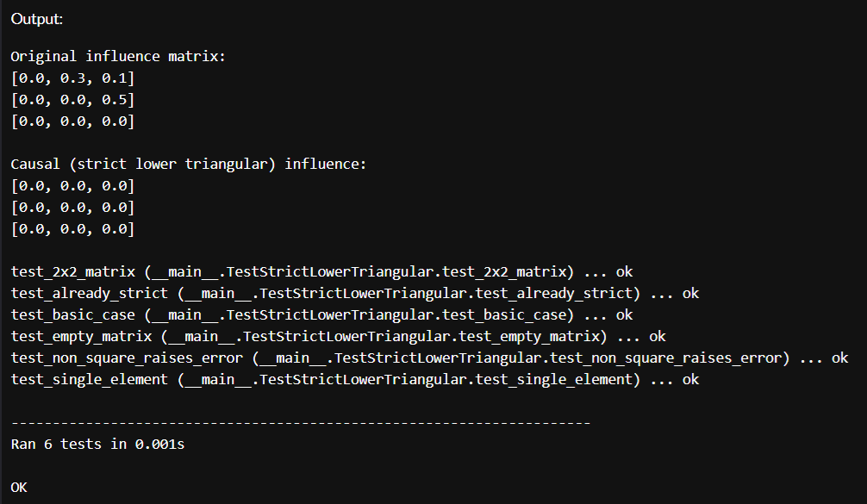
Task: Click the matrix row [0.0, 0.3, 0.1]
Action: click(x=72, y=78)
